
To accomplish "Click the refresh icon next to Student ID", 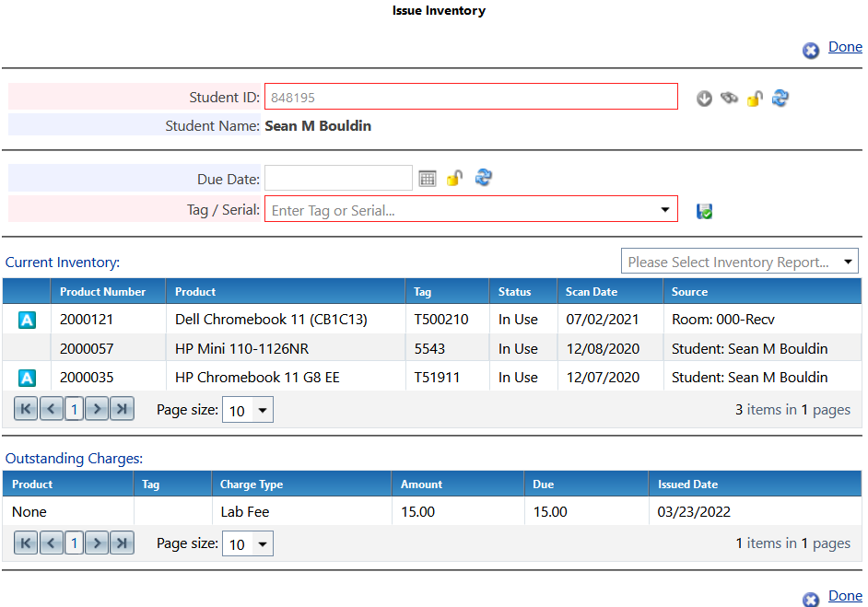I will tap(780, 98).
